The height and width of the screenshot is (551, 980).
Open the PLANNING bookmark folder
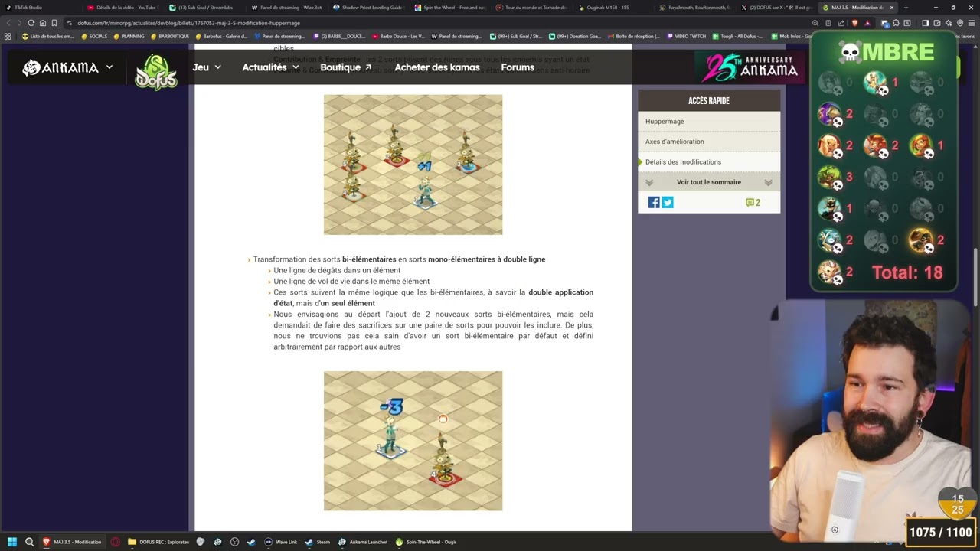(x=129, y=36)
